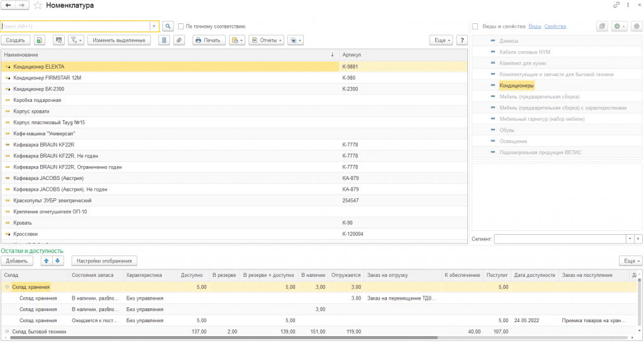Click the link icon in the title bar

click(616, 6)
